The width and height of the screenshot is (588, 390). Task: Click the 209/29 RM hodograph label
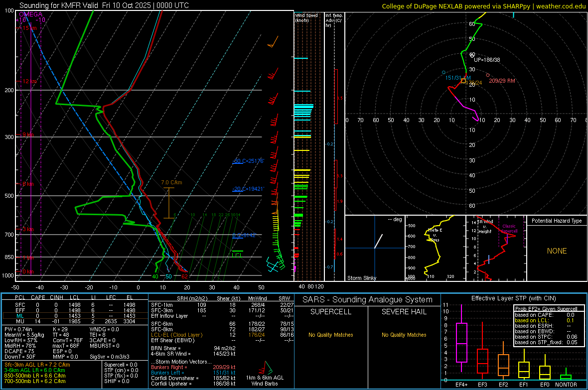[502, 81]
